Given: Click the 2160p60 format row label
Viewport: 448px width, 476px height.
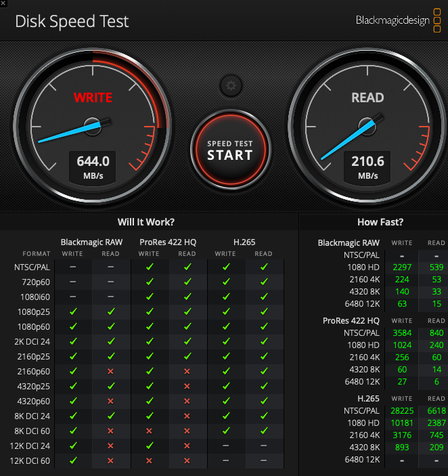Looking at the screenshot, I should [34, 371].
